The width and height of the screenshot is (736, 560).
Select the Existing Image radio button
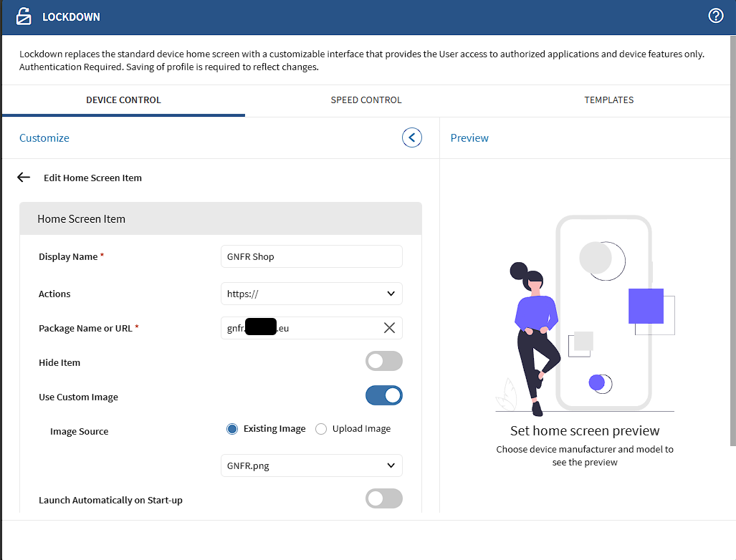(x=231, y=429)
